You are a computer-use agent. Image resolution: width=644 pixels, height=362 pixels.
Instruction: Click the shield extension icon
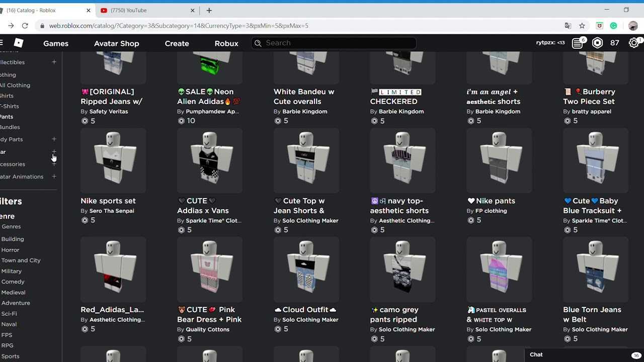[599, 26]
